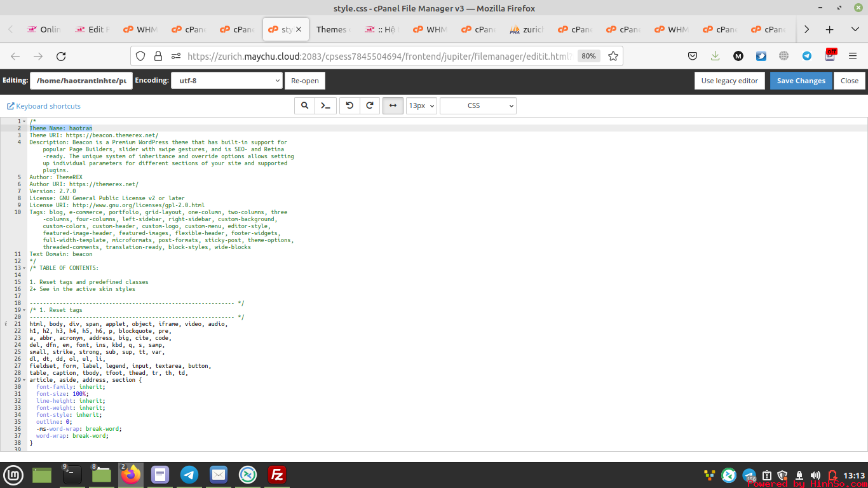
Task: Click the black M extension icon
Action: [x=738, y=56]
